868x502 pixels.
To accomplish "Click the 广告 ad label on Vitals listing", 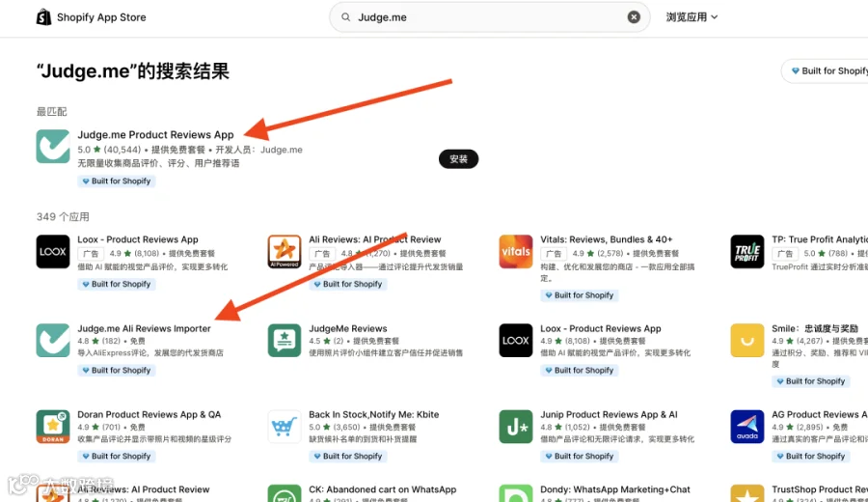I will coord(553,253).
